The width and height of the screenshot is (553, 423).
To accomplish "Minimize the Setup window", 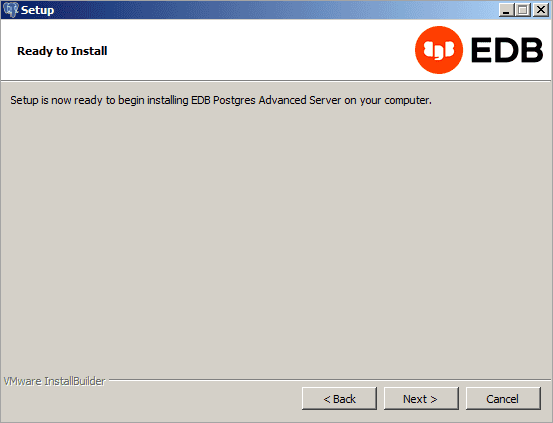I will [506, 10].
